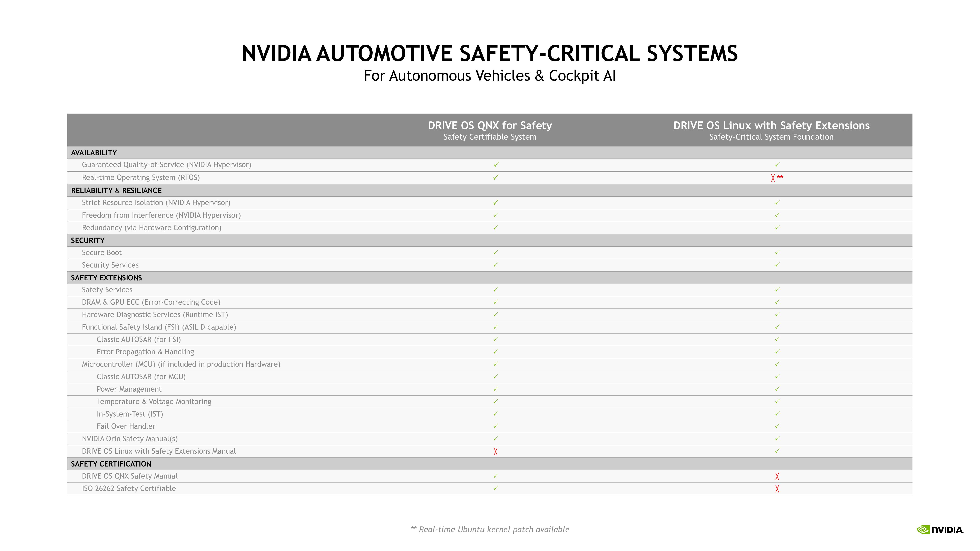Click the QNX-column check mark for Classic AUTOSAR (for FSI)
The width and height of the screenshot is (980, 551).
click(x=496, y=339)
